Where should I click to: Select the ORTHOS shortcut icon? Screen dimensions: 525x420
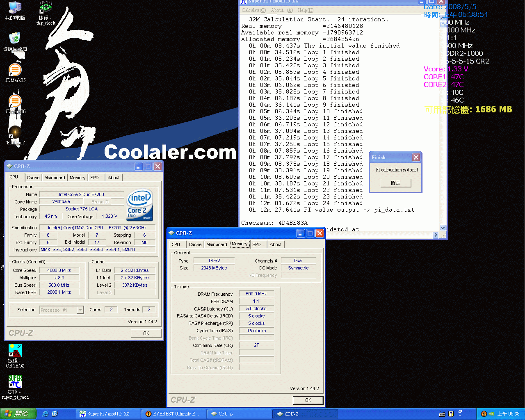tap(15, 356)
